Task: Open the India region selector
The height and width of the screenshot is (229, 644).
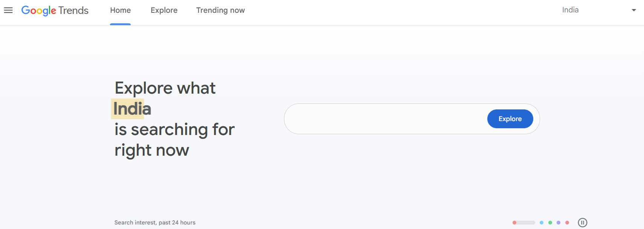Action: tap(571, 10)
